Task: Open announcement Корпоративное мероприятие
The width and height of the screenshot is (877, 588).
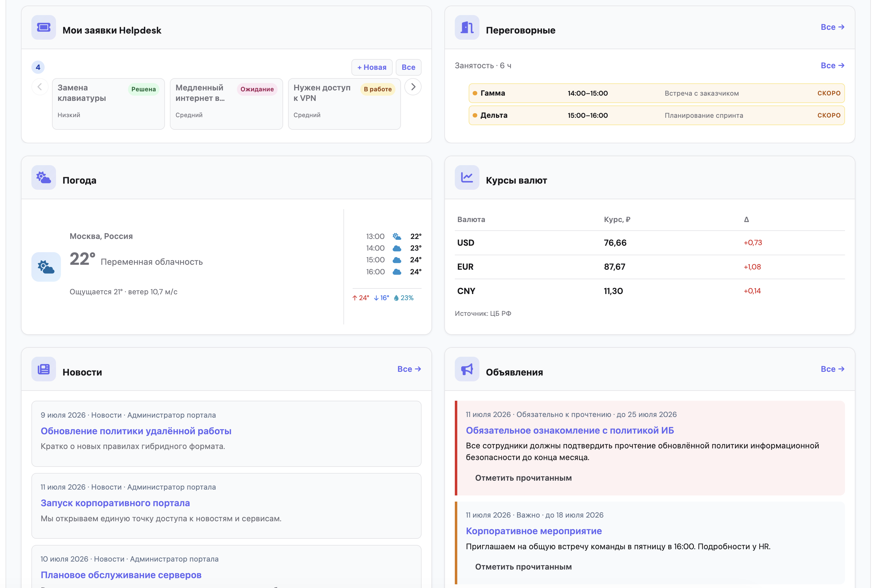Action: (x=534, y=531)
